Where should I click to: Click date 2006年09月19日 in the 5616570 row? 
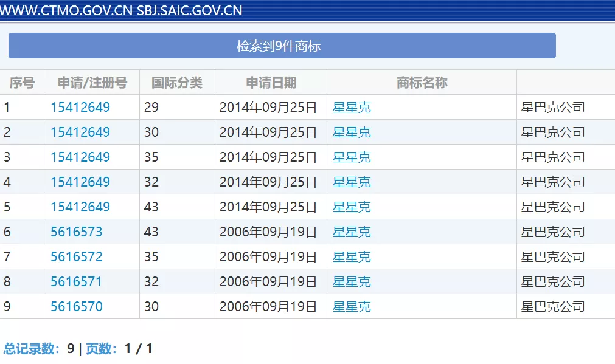coord(268,306)
